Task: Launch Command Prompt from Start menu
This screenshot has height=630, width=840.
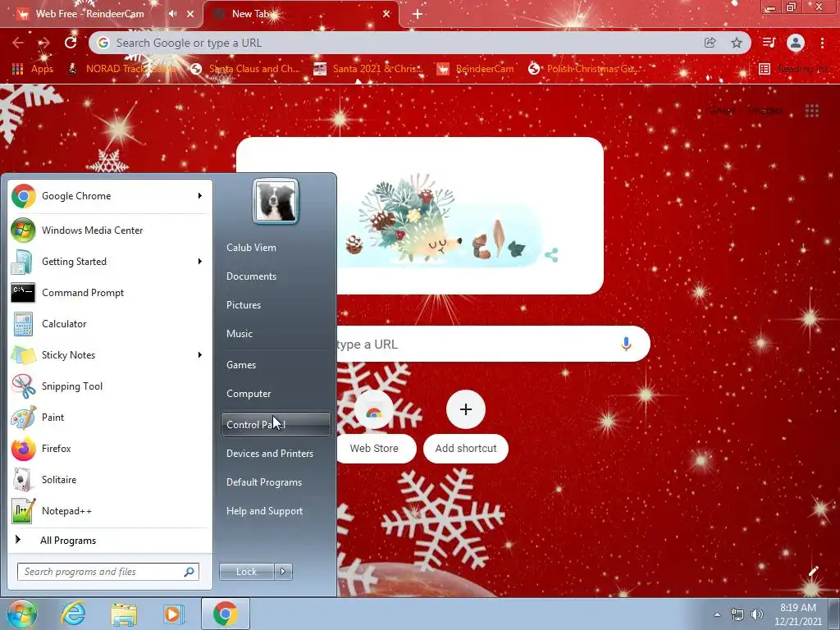Action: [x=107, y=293]
